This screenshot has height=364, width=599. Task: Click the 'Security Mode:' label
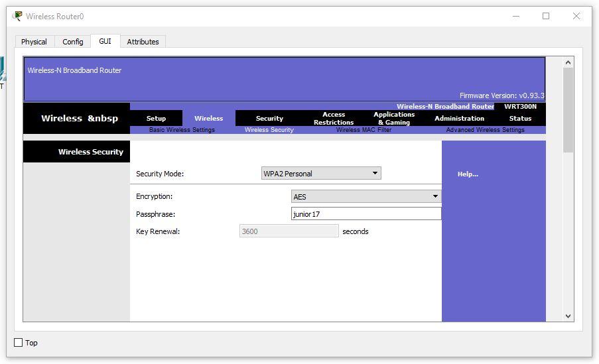click(x=160, y=174)
